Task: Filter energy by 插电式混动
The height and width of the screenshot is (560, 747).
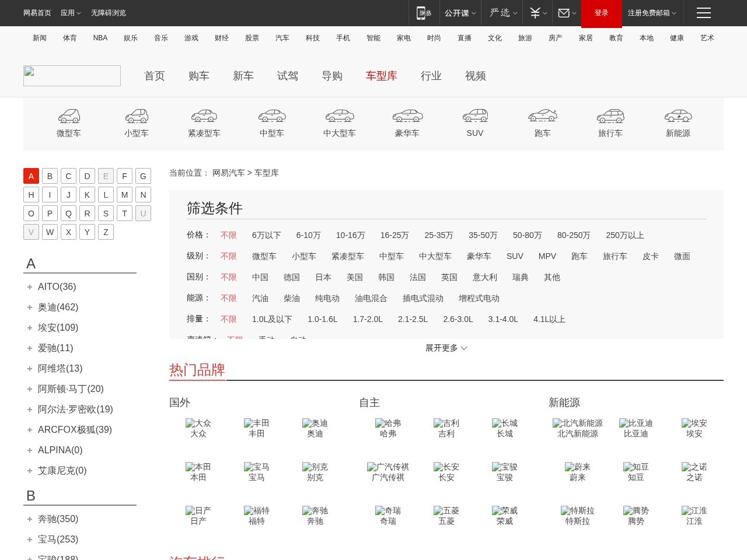Action: [423, 298]
